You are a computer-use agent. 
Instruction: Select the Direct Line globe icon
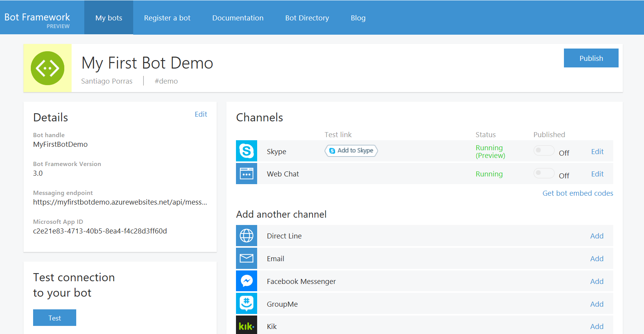pos(246,236)
